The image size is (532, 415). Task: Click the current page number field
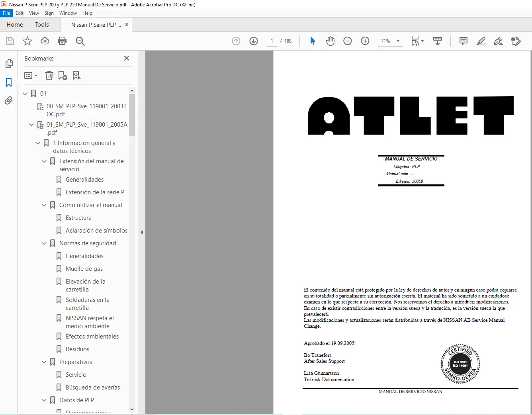pyautogui.click(x=272, y=41)
